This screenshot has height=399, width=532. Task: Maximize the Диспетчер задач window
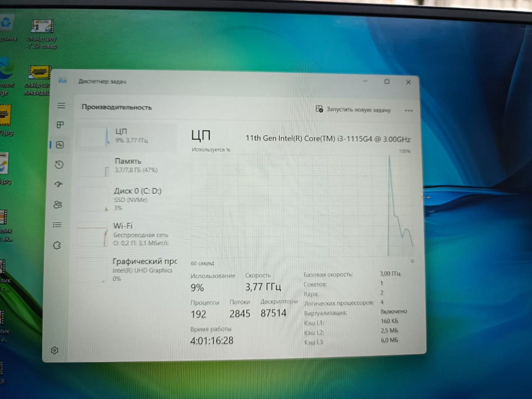click(387, 82)
